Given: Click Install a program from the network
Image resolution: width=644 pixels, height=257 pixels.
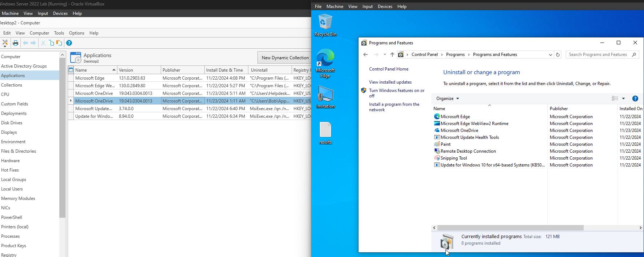Looking at the screenshot, I should (394, 107).
